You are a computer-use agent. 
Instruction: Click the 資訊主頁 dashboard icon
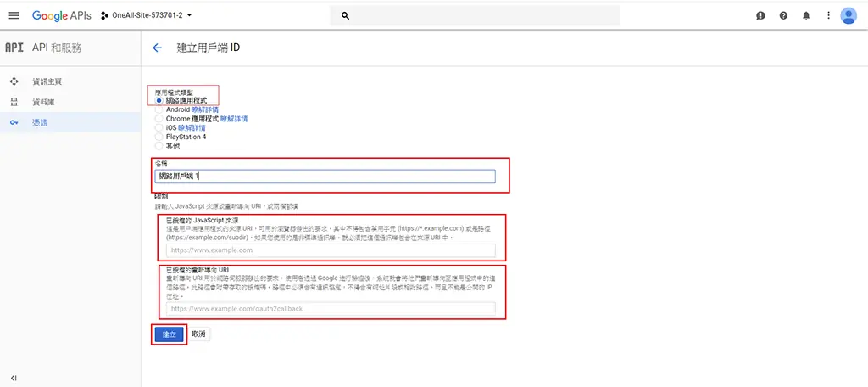(x=14, y=81)
